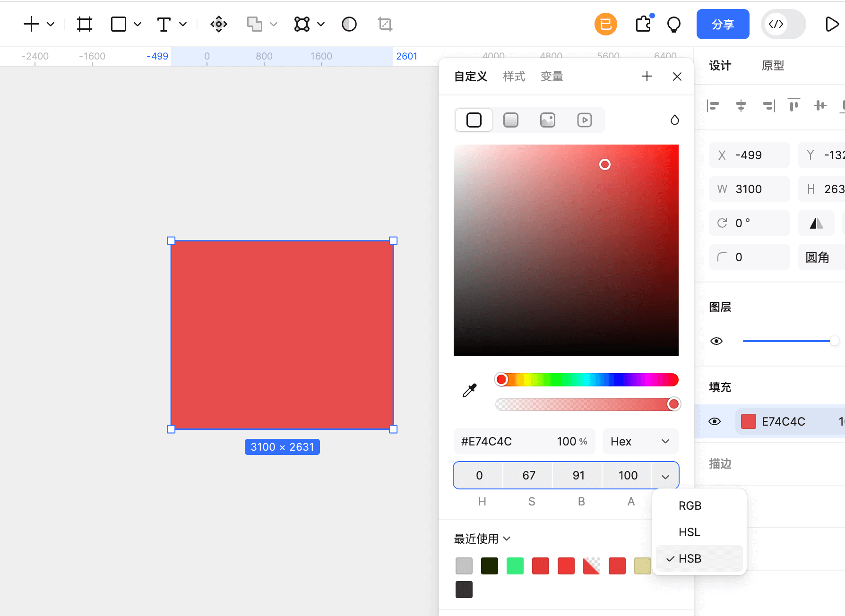Toggle layer visibility eye in 图层 section
The width and height of the screenshot is (845, 616).
716,341
